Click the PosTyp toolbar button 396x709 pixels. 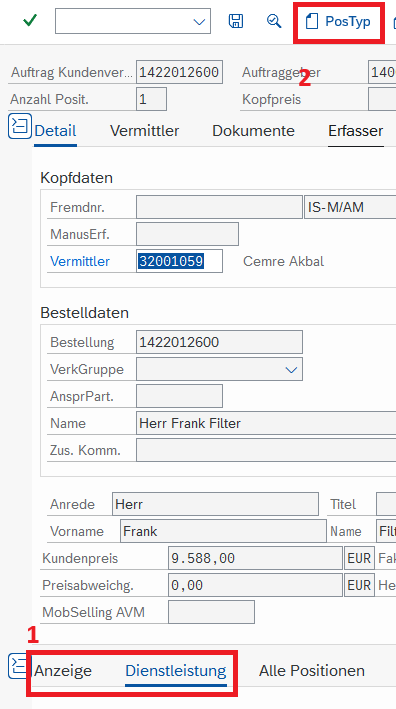pyautogui.click(x=338, y=21)
